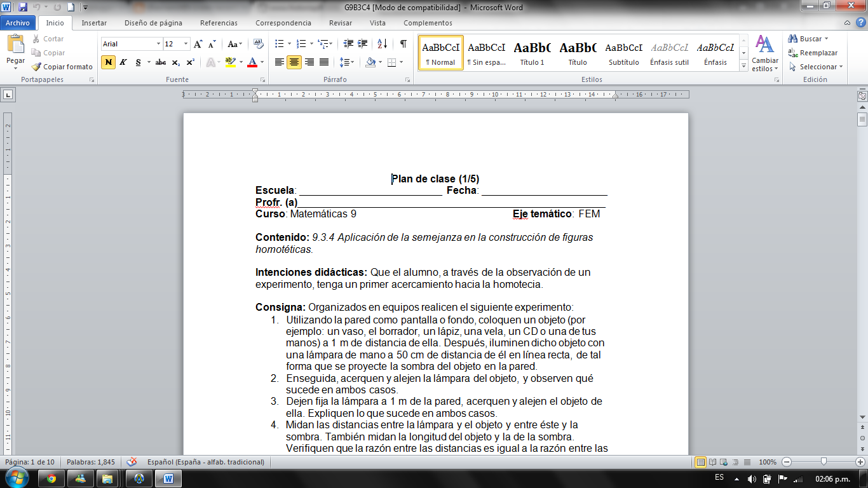Screen dimensions: 868x488
Task: Open font size dropdown 12
Action: (186, 44)
